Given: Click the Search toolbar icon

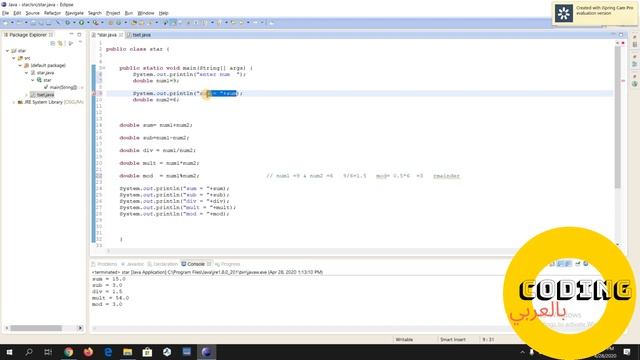Looking at the screenshot, I should point(149,22).
